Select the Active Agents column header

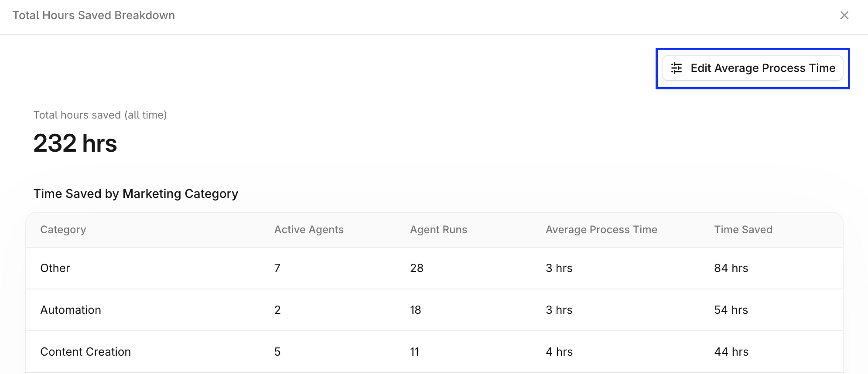309,230
